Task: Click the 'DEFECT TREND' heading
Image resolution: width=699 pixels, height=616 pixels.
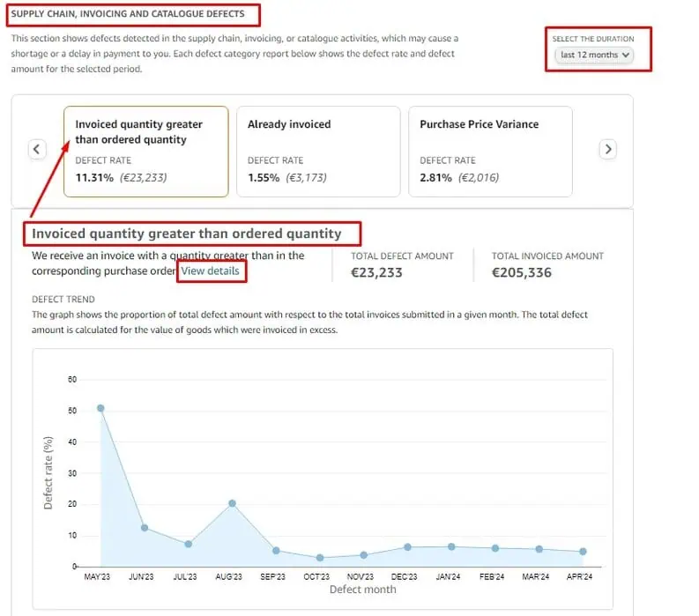Action: [x=63, y=299]
